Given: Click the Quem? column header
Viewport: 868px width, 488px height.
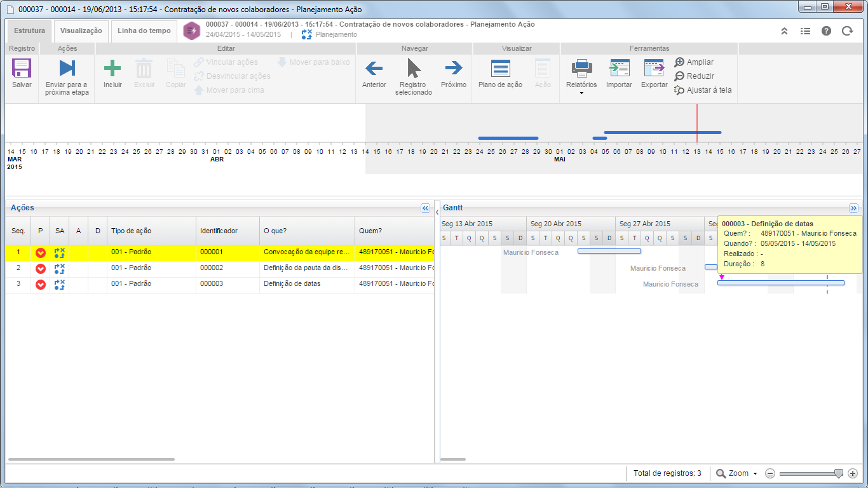Looking at the screenshot, I should pyautogui.click(x=394, y=231).
